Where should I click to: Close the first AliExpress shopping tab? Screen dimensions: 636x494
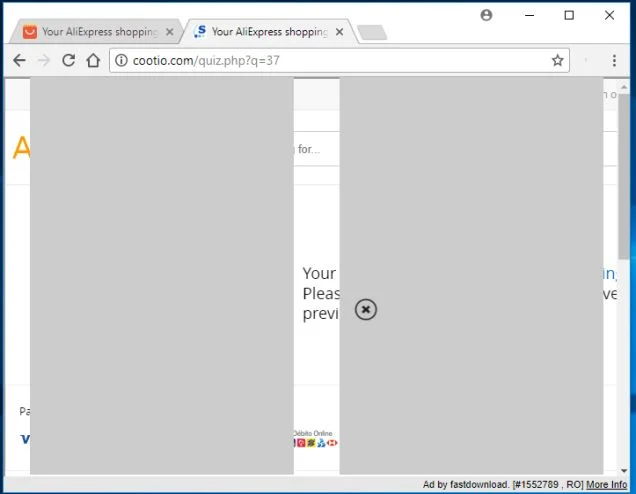pos(170,32)
